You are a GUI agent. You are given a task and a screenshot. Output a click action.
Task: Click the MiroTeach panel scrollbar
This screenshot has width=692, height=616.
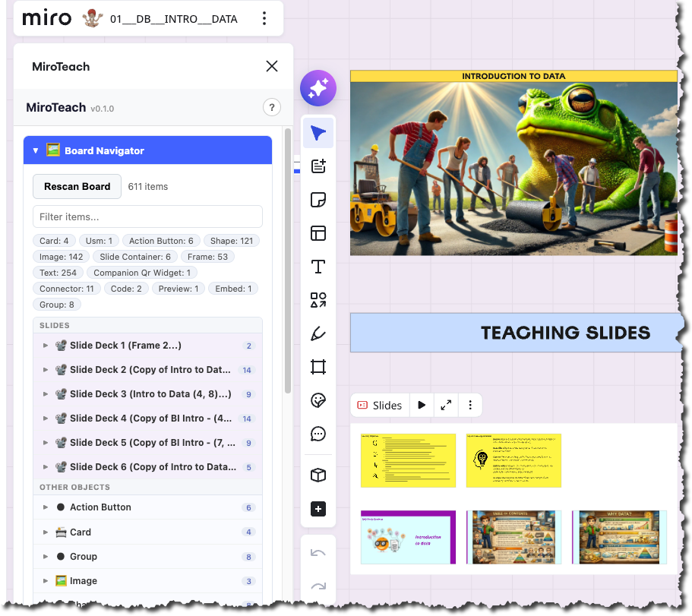tap(288, 261)
